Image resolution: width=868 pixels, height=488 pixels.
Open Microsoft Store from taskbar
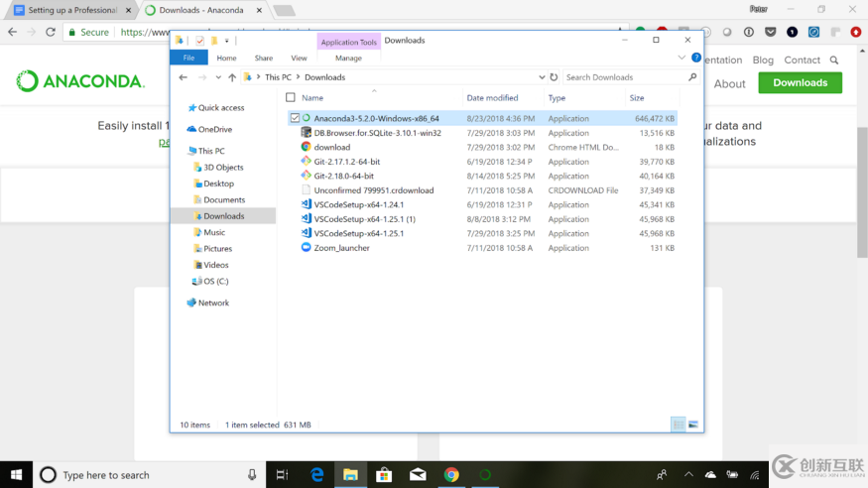[384, 475]
